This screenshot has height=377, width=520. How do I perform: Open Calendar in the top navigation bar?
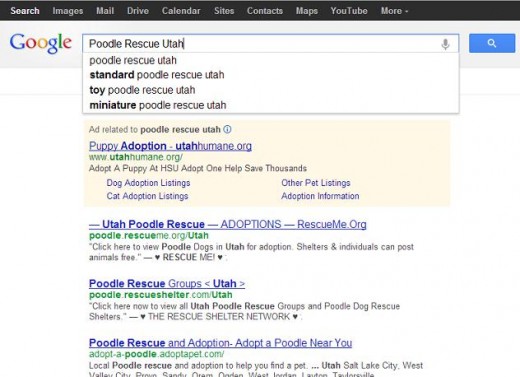(x=181, y=11)
